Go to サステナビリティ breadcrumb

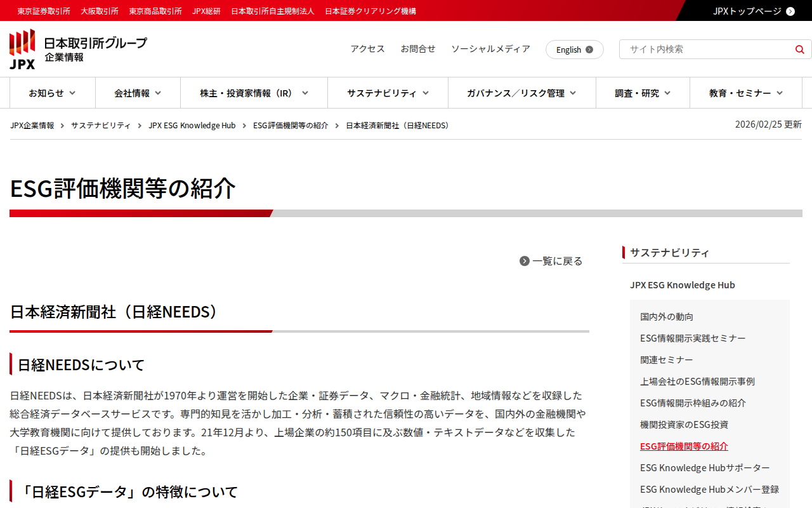[x=101, y=126]
